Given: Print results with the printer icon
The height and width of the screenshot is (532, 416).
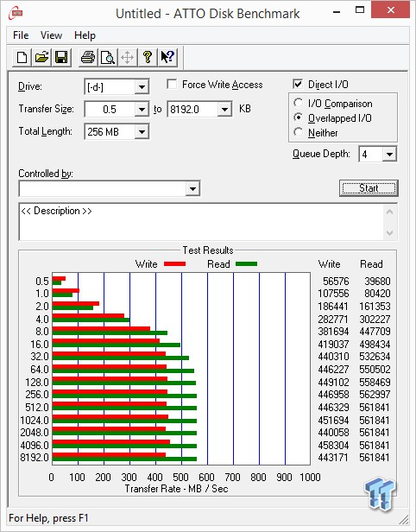Looking at the screenshot, I should [88, 57].
